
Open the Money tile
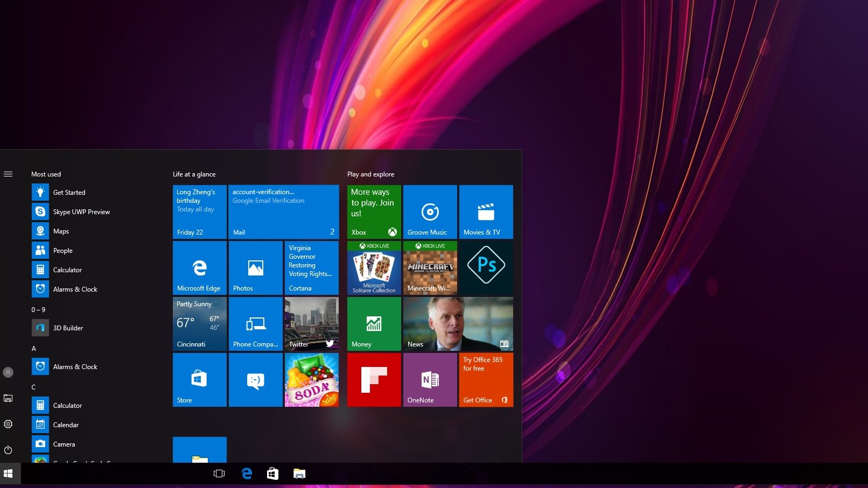pos(374,324)
